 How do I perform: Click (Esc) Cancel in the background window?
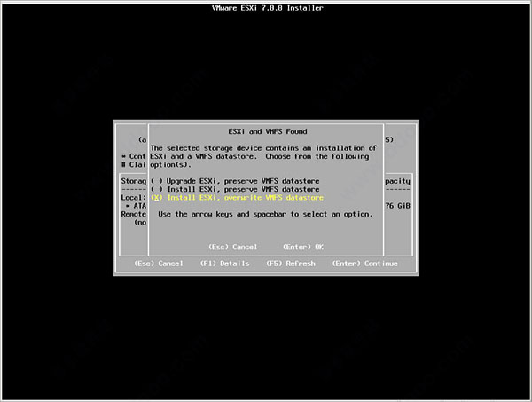[159, 264]
